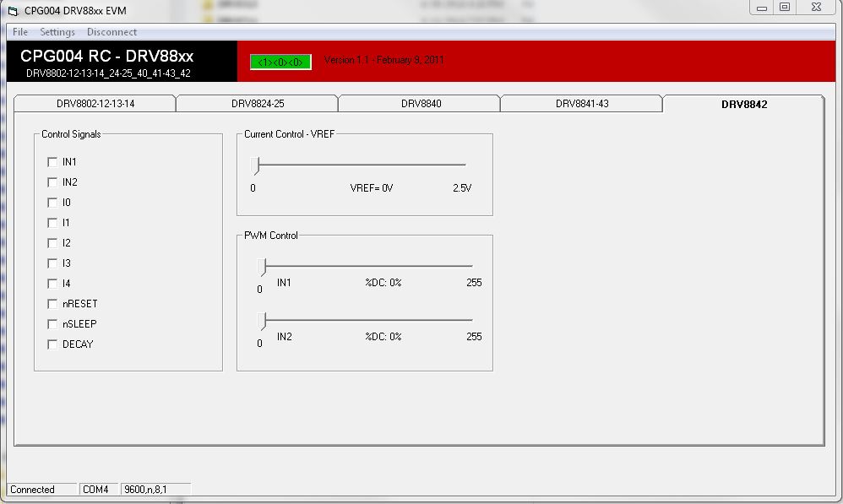The image size is (843, 504).
Task: Click the IN1 PWM slider thumb
Action: coord(262,267)
